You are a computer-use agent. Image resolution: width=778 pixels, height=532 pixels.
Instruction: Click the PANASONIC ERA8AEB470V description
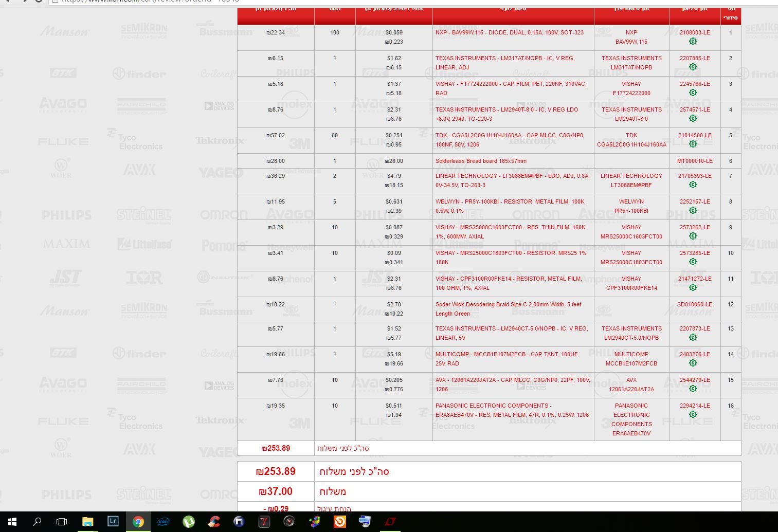click(x=512, y=410)
